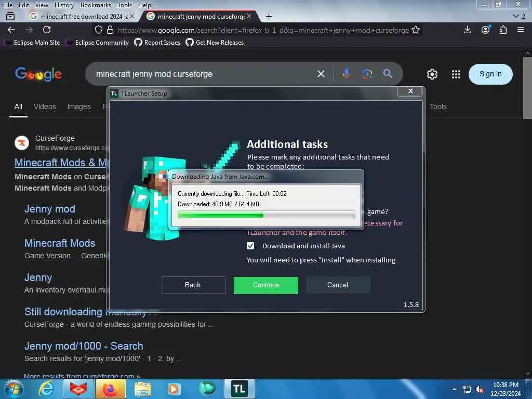Show hidden tray icons arrow
Image resolution: width=532 pixels, height=399 pixels.
point(454,389)
